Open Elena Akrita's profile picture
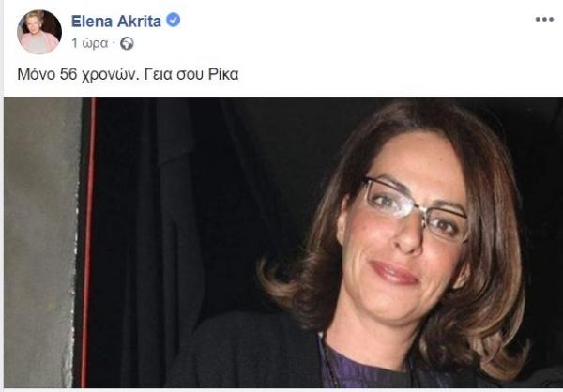 39,32
